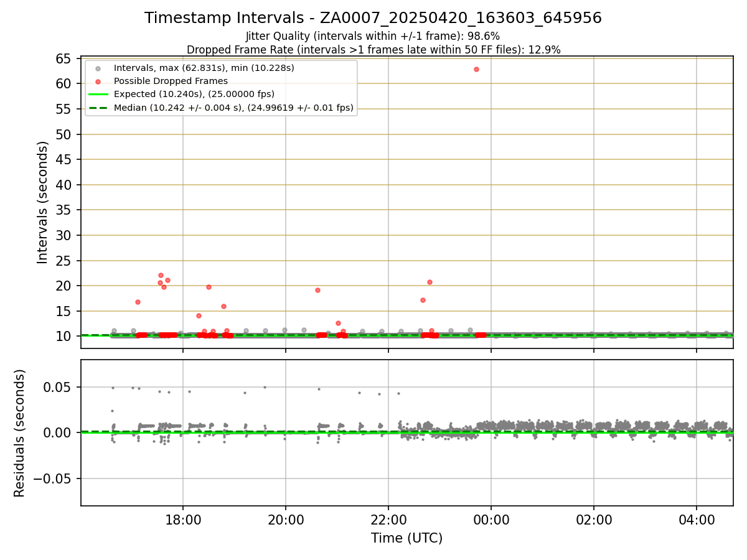Image resolution: width=747 pixels, height=560 pixels.
Task: Click the 10 y-axis tick label
Action: point(63,337)
